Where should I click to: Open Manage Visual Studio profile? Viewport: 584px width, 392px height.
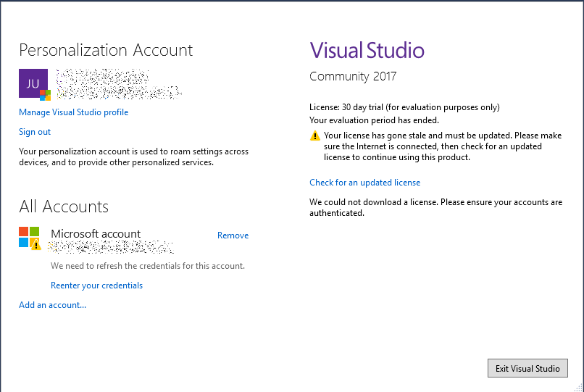[x=73, y=112]
